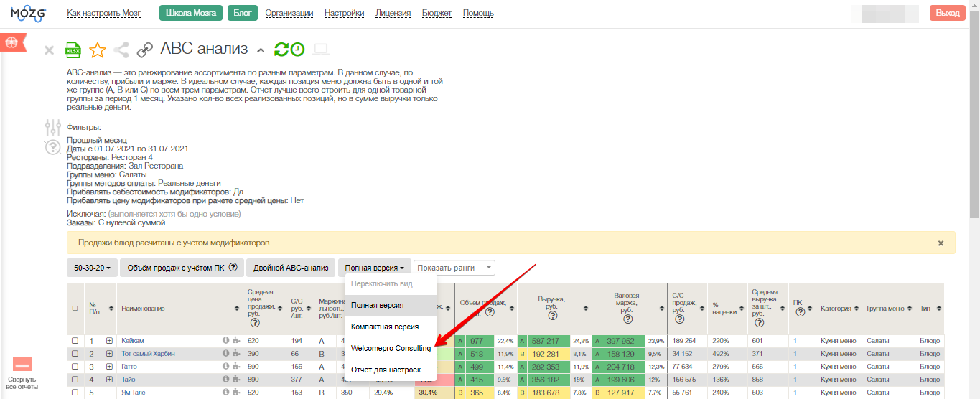Screen dimensions: 980x399
Task: Click the info icon in Кейкам row
Action: click(x=225, y=341)
